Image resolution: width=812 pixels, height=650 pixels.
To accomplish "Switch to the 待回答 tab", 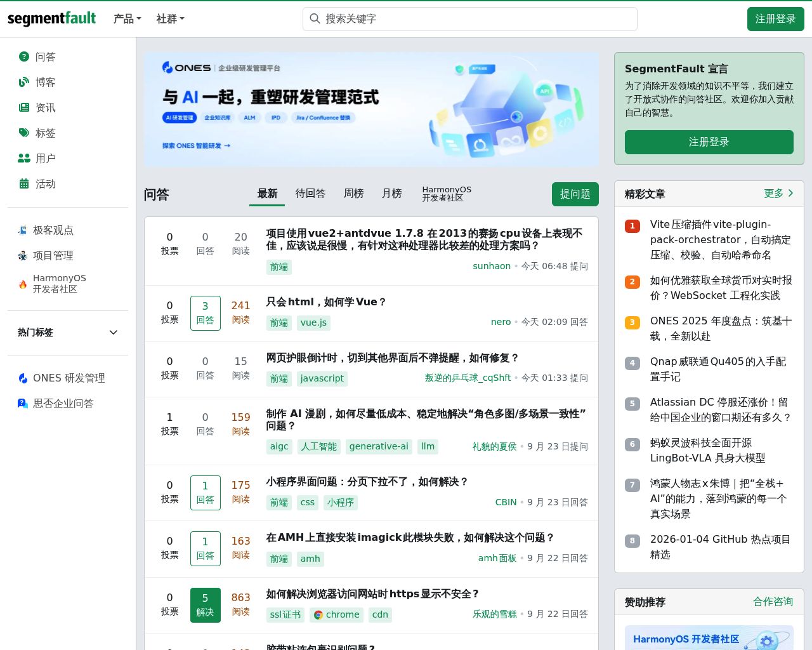I will 310,194.
